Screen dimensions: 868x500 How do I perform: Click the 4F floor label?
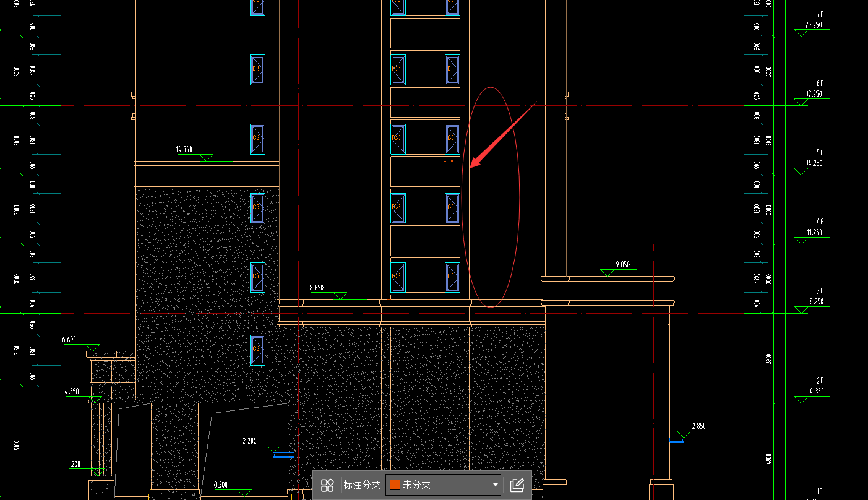(x=820, y=222)
